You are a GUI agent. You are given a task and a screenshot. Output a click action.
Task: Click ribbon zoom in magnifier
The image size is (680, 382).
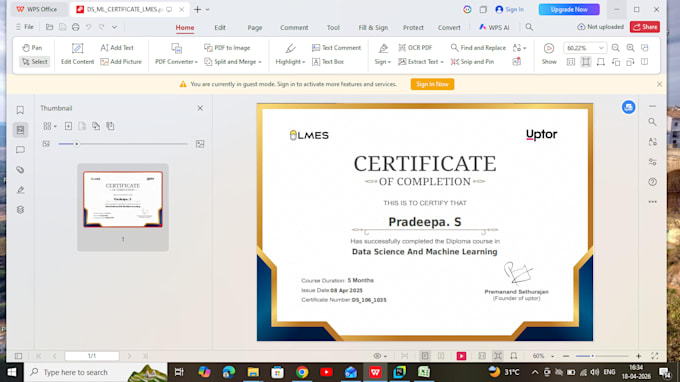coord(630,48)
